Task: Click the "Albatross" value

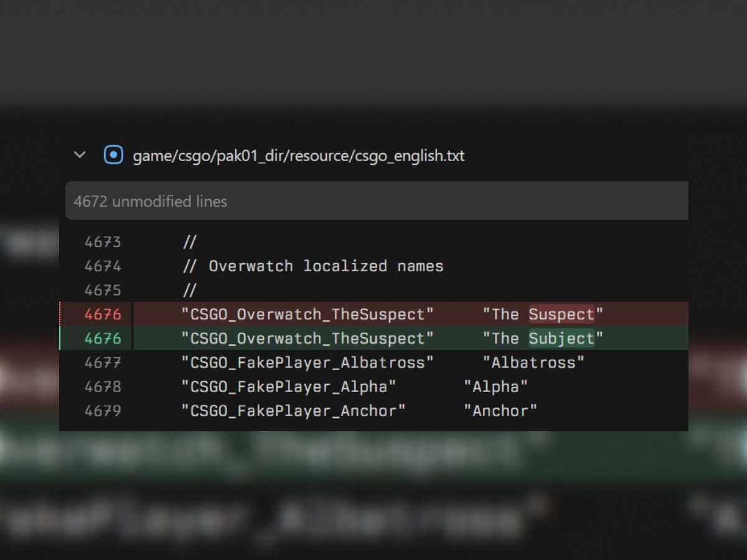Action: [x=533, y=363]
